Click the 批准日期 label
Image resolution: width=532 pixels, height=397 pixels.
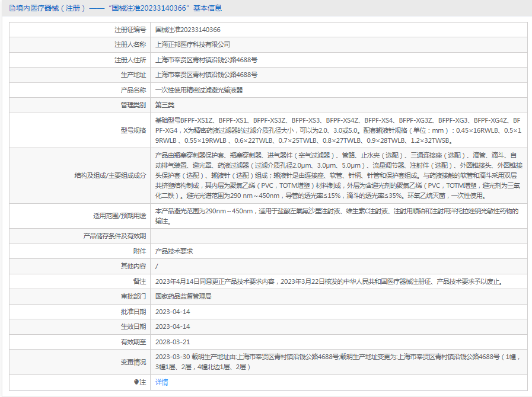coord(133,312)
